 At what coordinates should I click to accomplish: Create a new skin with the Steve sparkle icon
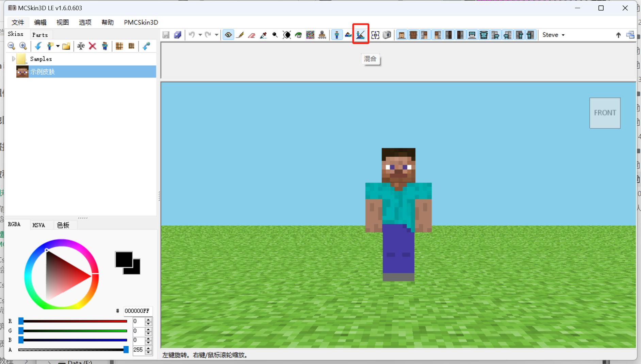coord(50,46)
